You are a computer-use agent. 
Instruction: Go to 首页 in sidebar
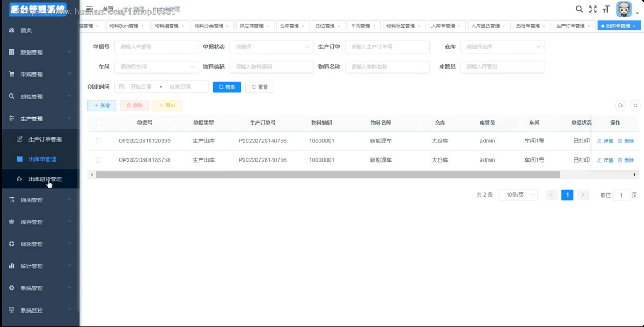tap(40, 31)
